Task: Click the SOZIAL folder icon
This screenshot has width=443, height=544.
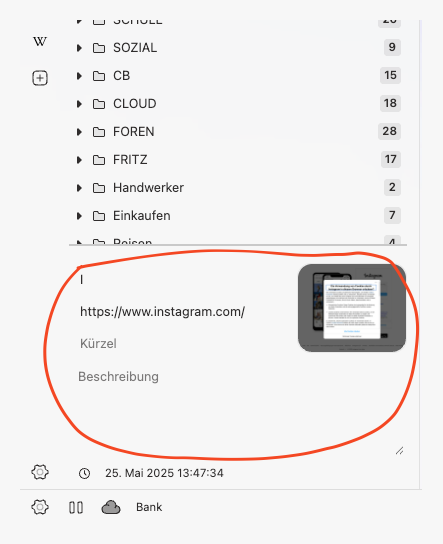Action: [x=99, y=48]
